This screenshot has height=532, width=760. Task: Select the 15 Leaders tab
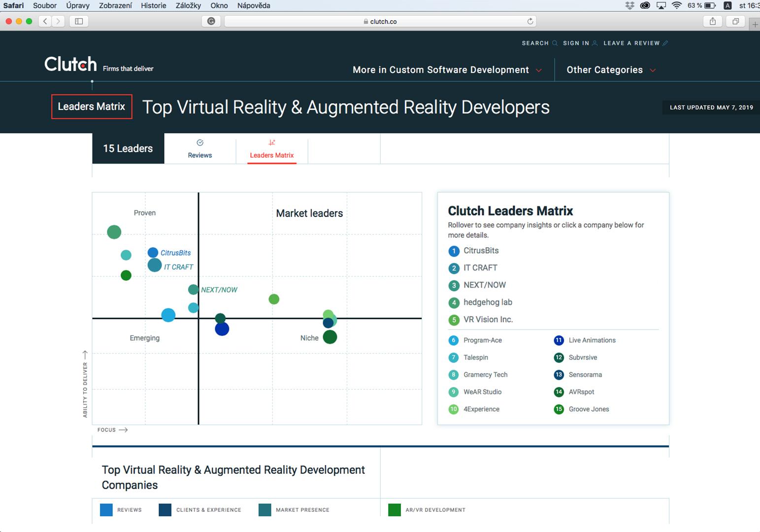tap(128, 148)
